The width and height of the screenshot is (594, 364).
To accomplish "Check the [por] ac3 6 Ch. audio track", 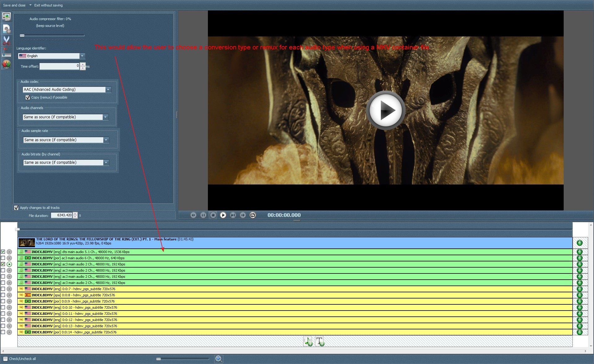I will click(3, 258).
